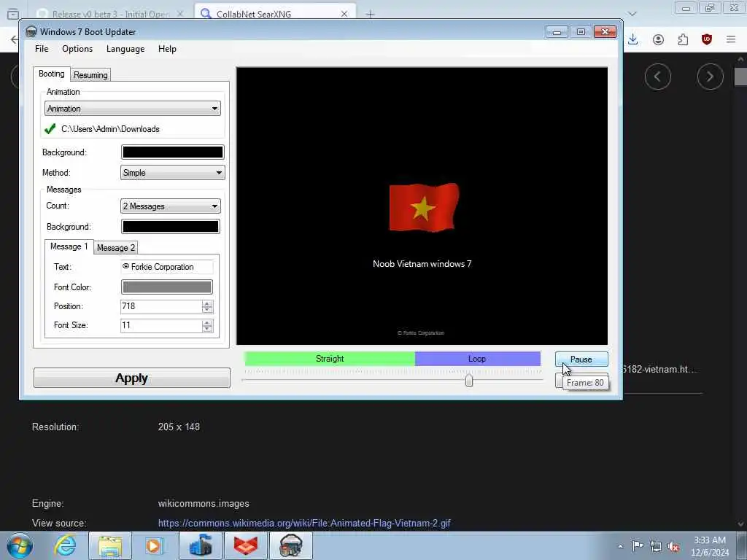Click the Pause button

tap(581, 359)
